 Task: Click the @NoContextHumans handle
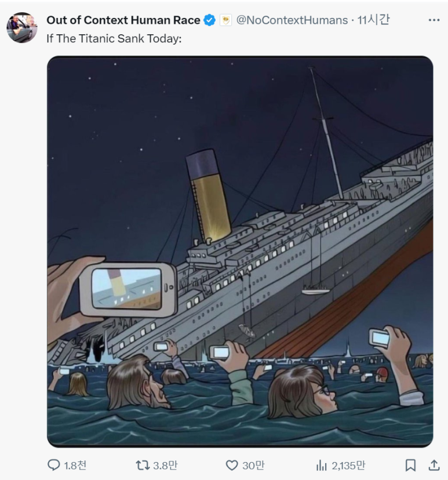coord(292,20)
